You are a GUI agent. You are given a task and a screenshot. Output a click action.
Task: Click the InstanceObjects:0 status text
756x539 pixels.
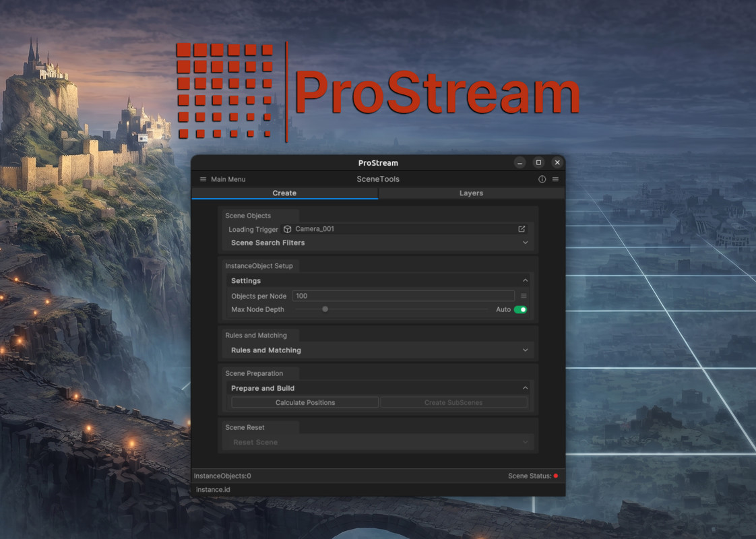coord(222,476)
